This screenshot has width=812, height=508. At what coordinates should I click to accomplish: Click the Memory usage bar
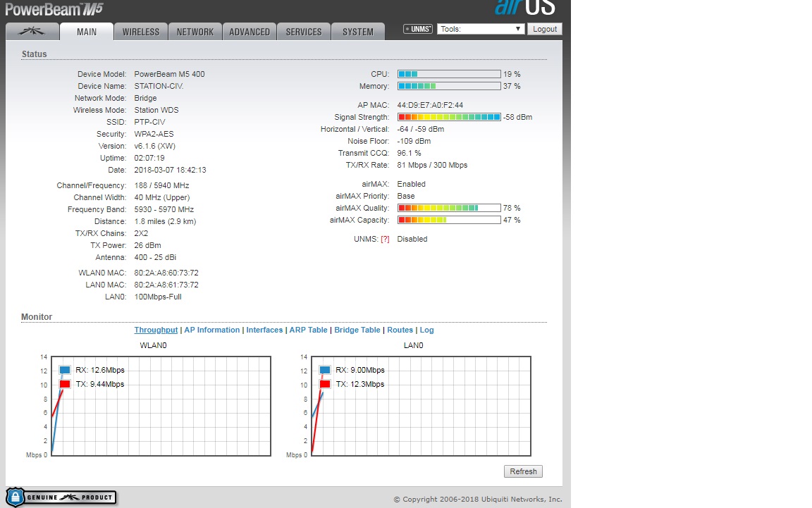tap(449, 86)
